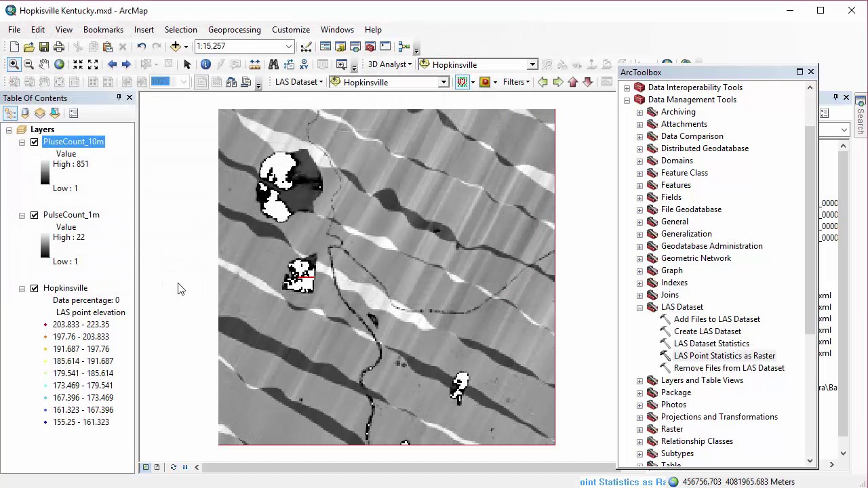Undo the last action

(x=141, y=47)
